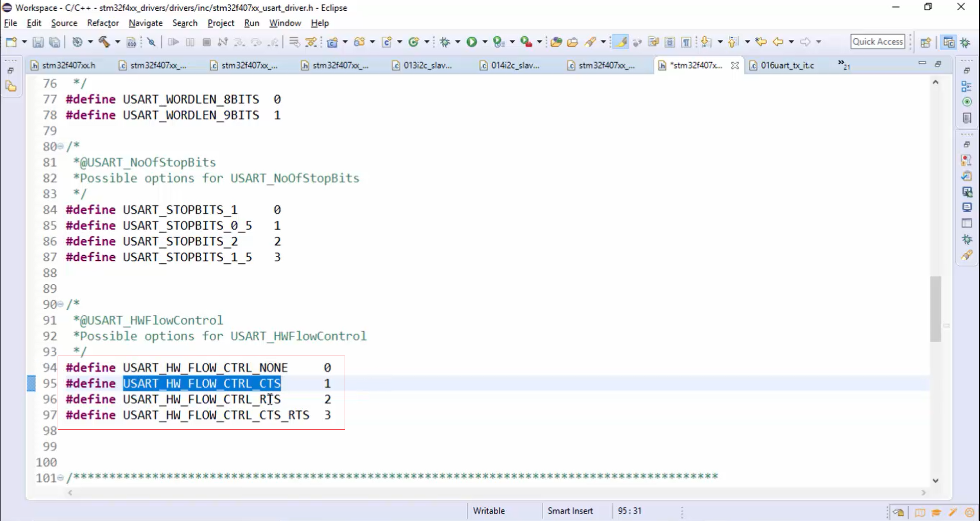
Task: Toggle Mark Occurrences highlighter
Action: click(x=621, y=42)
